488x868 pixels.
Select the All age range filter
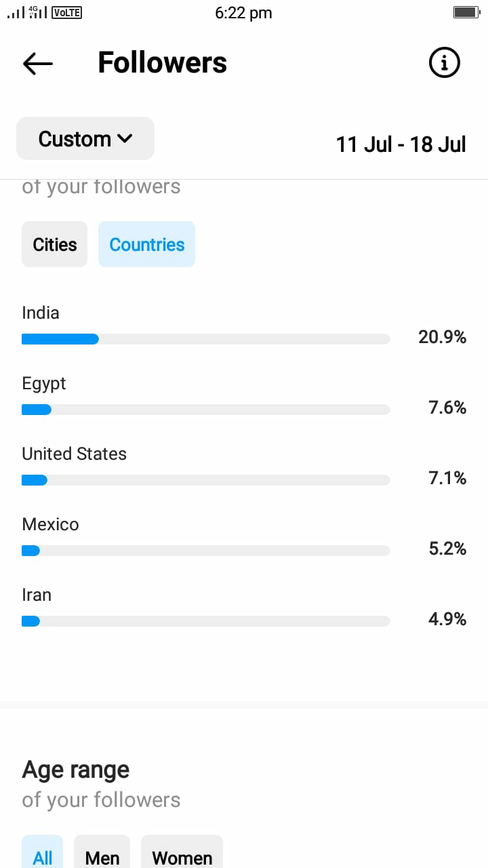click(43, 853)
